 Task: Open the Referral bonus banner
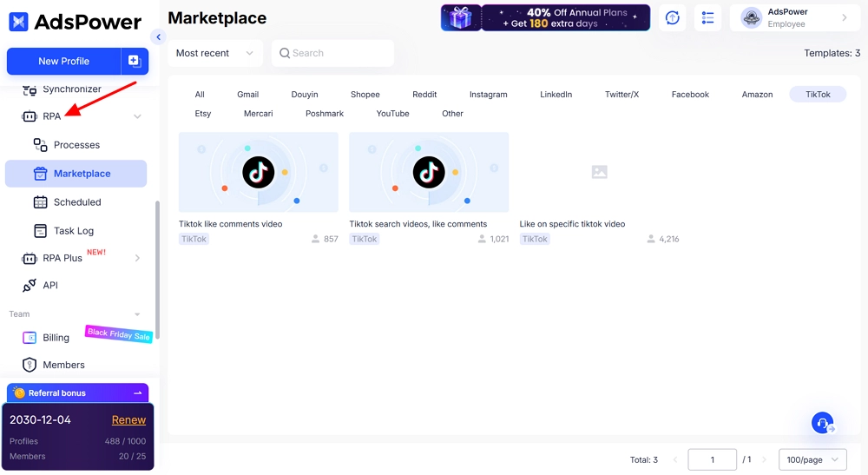[77, 393]
